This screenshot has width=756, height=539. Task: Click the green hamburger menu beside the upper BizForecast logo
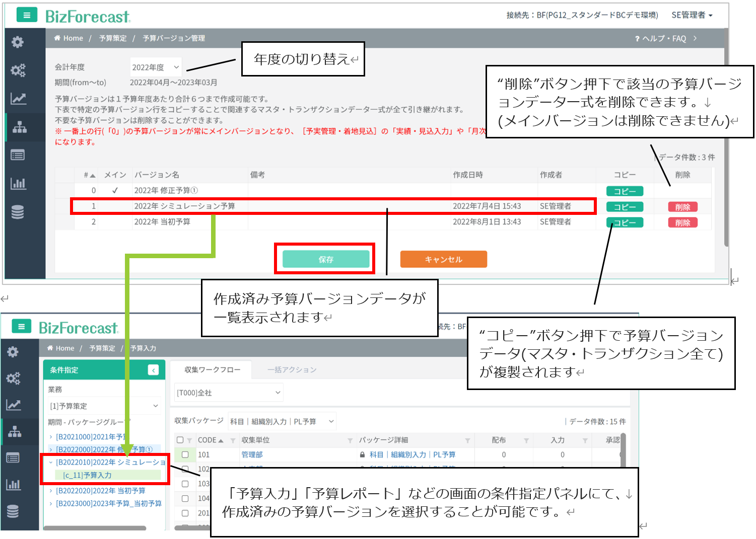(27, 15)
